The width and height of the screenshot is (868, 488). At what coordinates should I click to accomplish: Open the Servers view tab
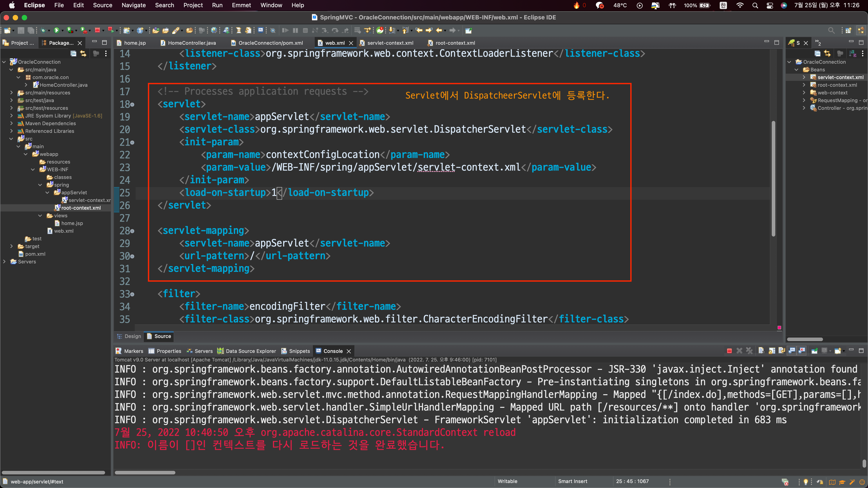pos(203,351)
